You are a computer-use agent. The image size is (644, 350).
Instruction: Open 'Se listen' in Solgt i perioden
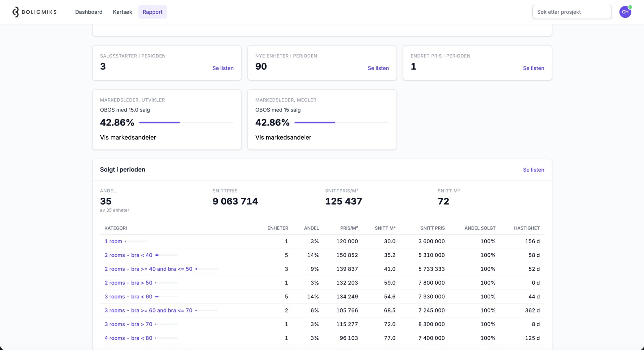pos(533,170)
